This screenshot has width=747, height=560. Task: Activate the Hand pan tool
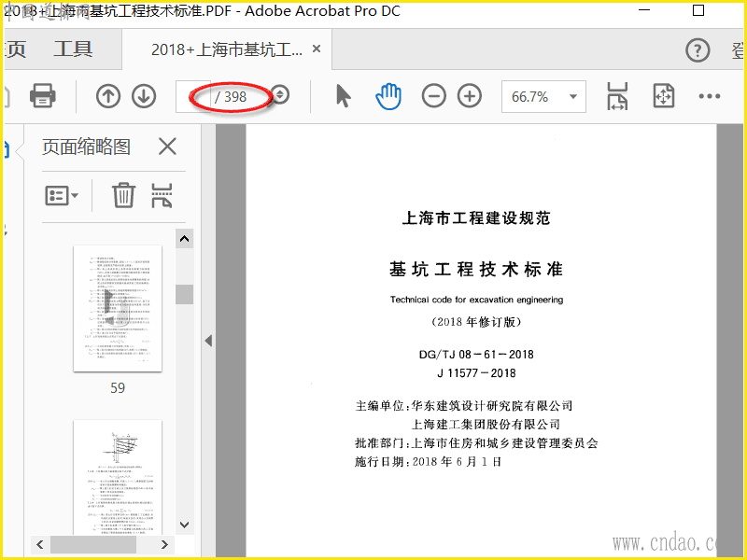click(388, 96)
